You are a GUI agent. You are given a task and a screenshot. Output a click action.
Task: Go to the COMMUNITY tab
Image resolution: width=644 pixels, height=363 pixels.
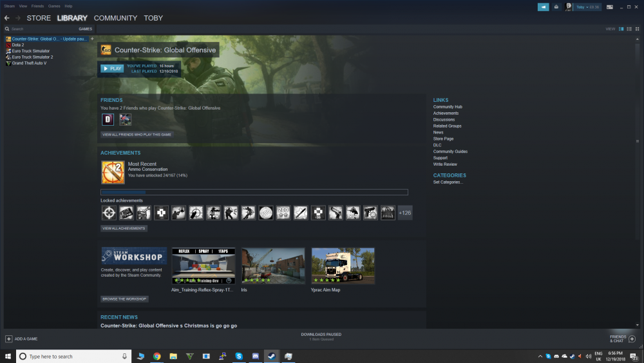coord(115,18)
